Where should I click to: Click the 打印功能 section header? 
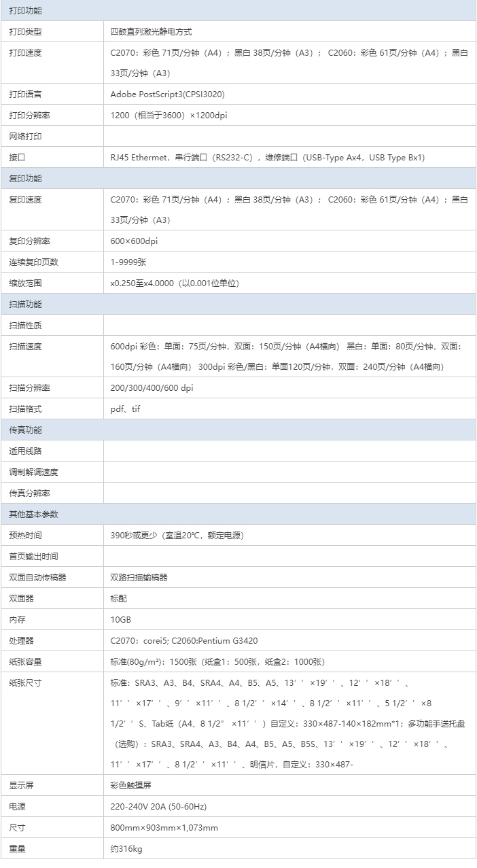pos(26,11)
